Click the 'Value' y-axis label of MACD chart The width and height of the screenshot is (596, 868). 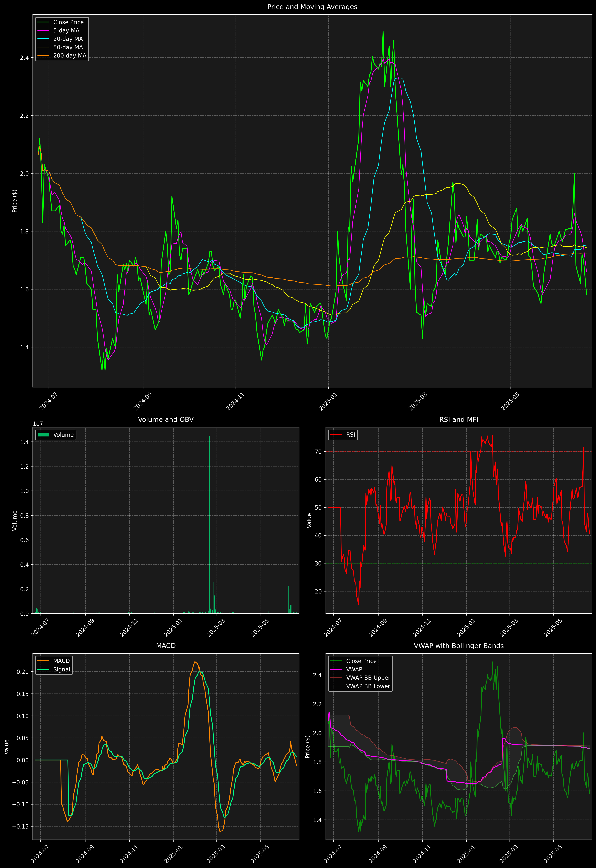click(x=7, y=747)
